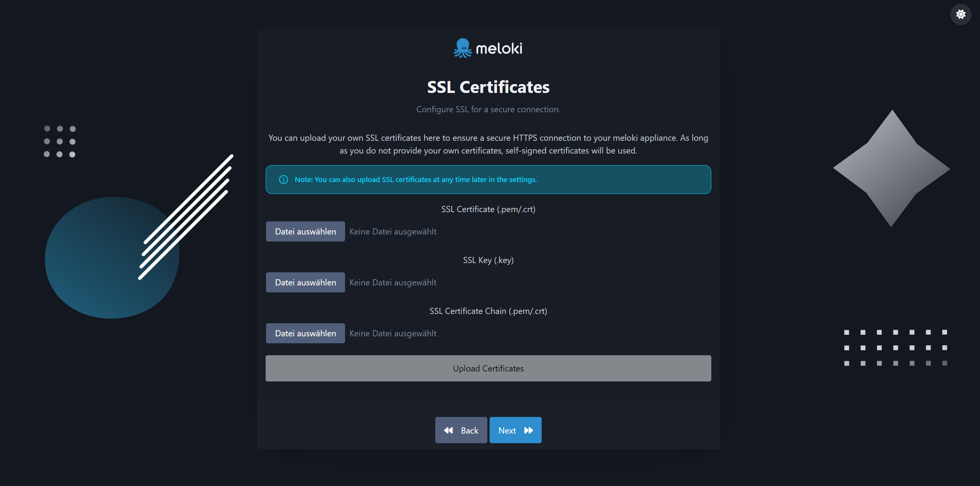Click 'Keine Datei ausgewählt' beside the SSL Certificate field
This screenshot has width=980, height=486.
393,232
